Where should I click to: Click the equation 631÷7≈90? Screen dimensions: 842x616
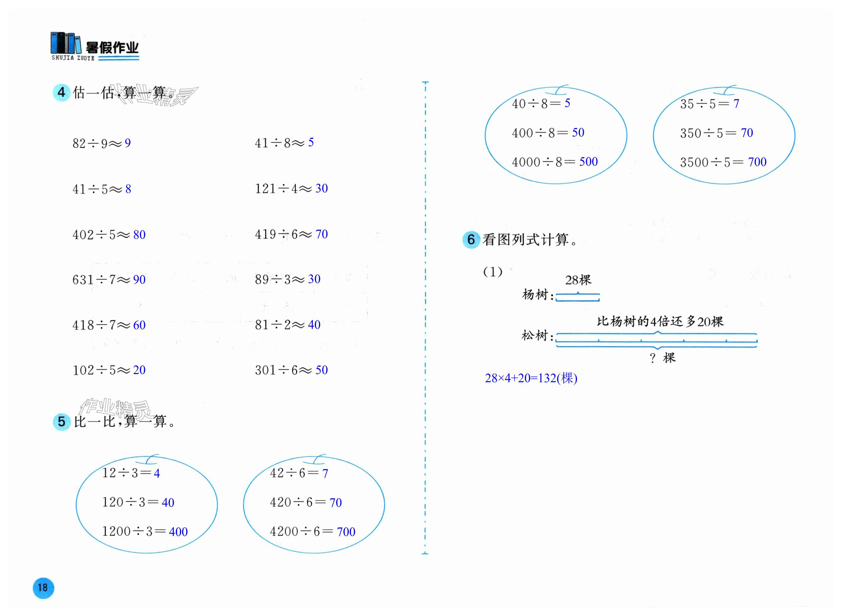coord(109,280)
